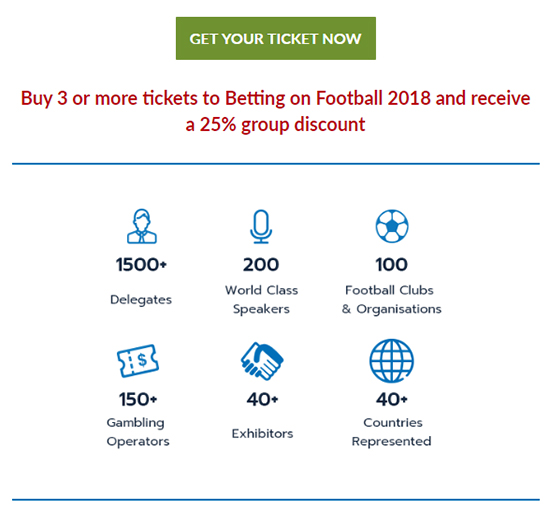Select the Football Clubs & Organisations label
The width and height of the screenshot is (550, 525).
click(x=391, y=299)
